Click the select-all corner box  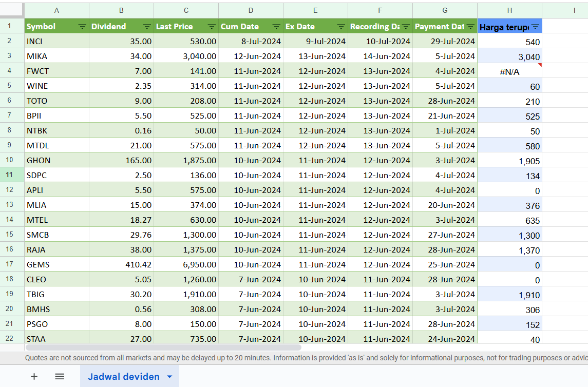coord(12,10)
